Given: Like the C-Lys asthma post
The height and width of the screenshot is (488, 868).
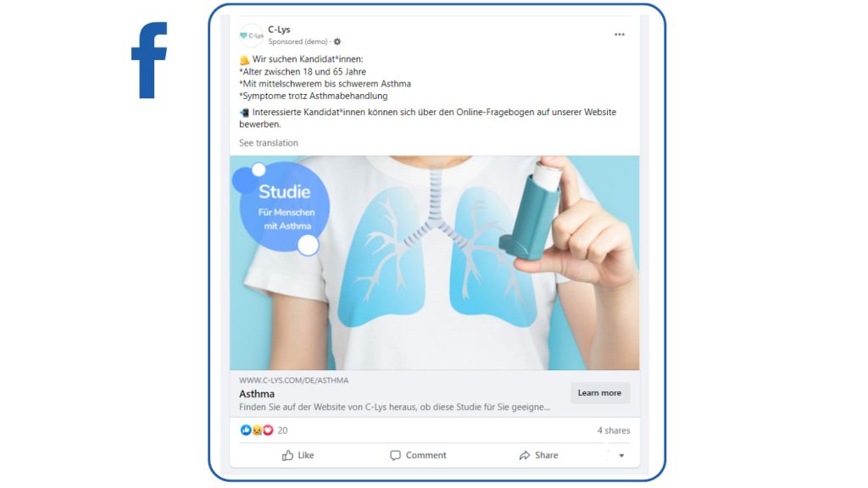Looking at the screenshot, I should coord(298,455).
